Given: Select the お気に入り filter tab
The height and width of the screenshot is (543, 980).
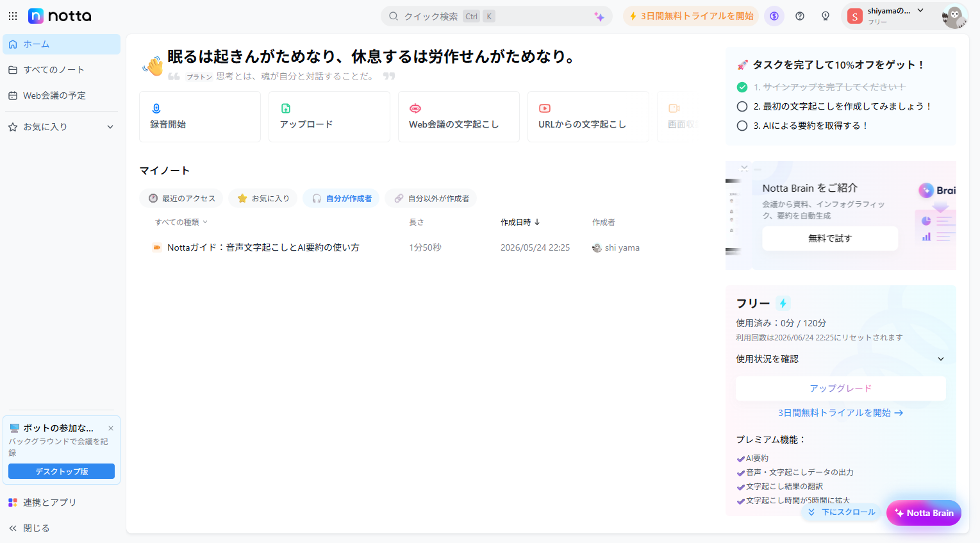Looking at the screenshot, I should tap(263, 199).
